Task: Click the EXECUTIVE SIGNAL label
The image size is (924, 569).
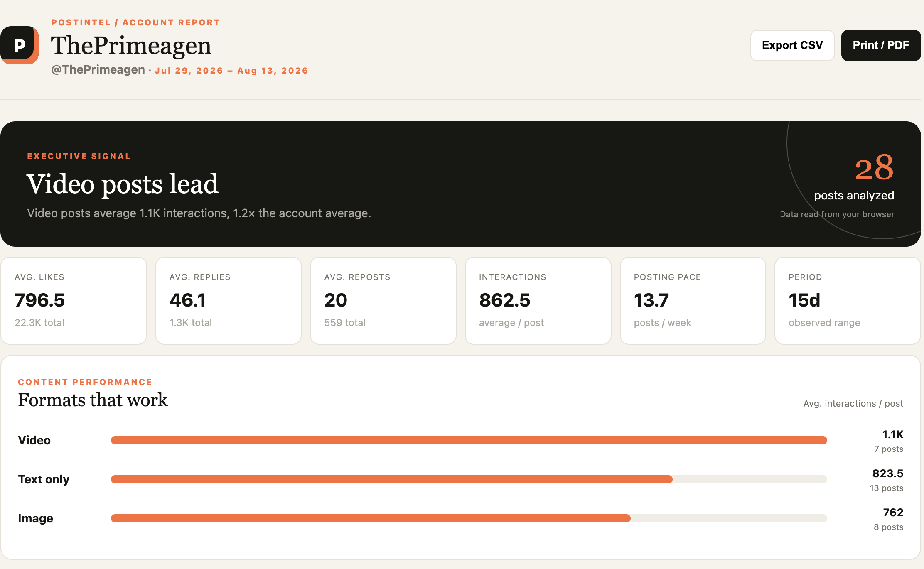Action: [x=79, y=156]
